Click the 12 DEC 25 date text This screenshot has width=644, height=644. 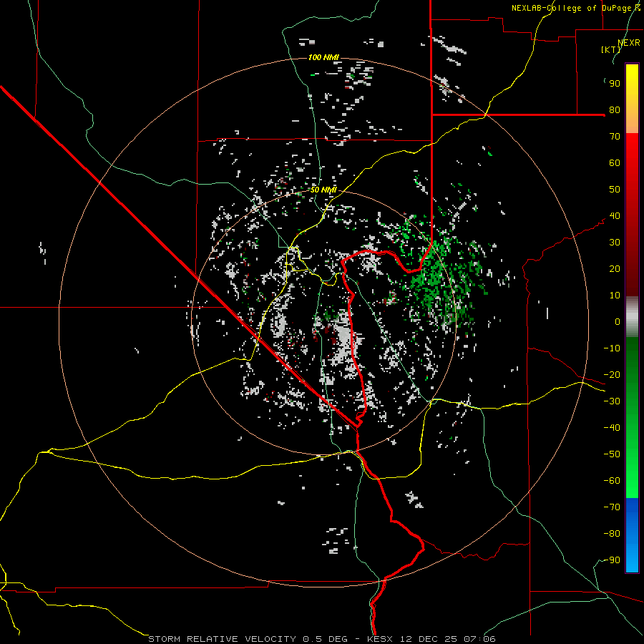(x=429, y=639)
